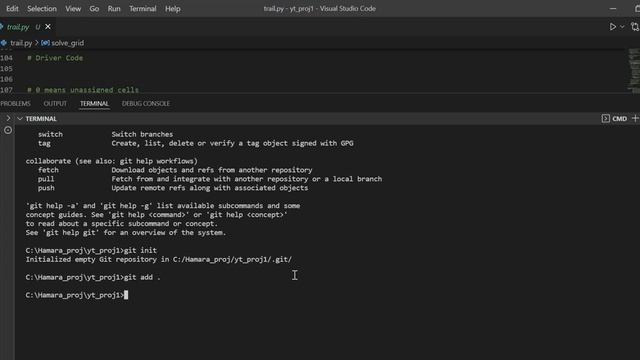
Task: Open the Help menu
Action: [173, 9]
